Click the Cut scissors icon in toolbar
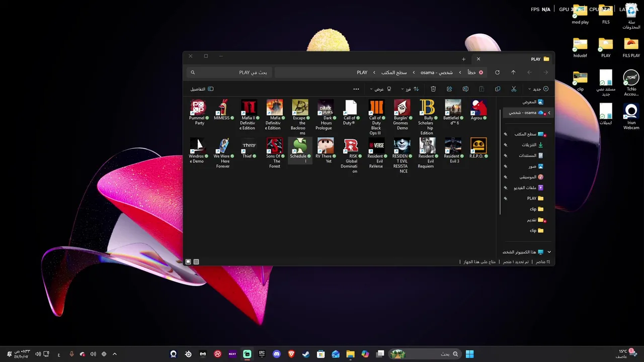This screenshot has width=644, height=362. 514,89
